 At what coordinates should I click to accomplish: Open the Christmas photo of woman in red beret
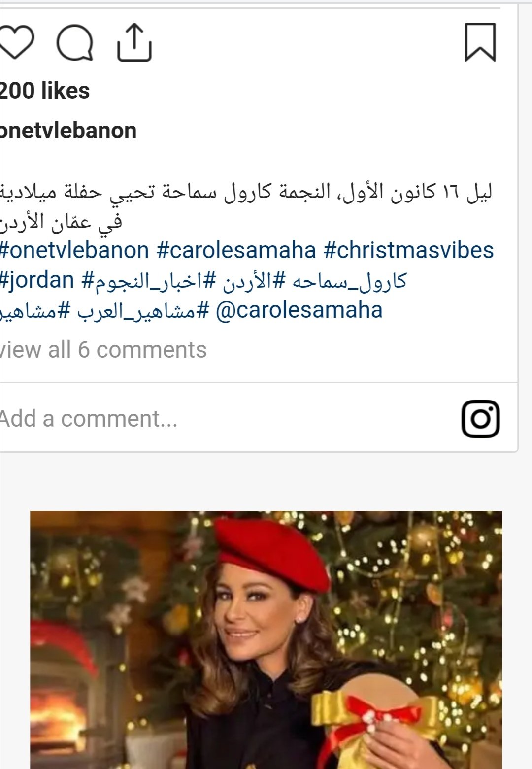point(266,639)
